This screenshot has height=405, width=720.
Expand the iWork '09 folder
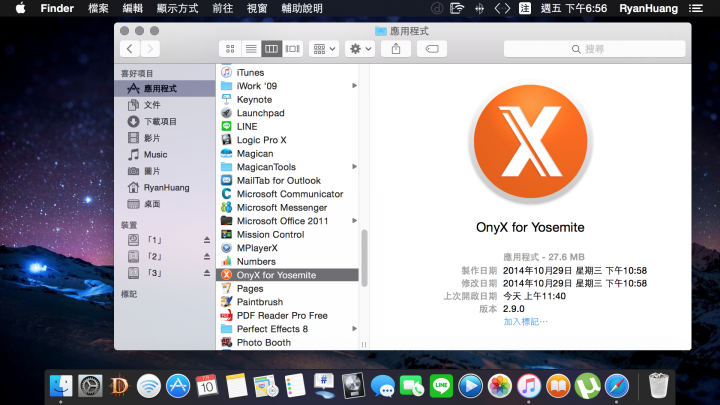(354, 86)
